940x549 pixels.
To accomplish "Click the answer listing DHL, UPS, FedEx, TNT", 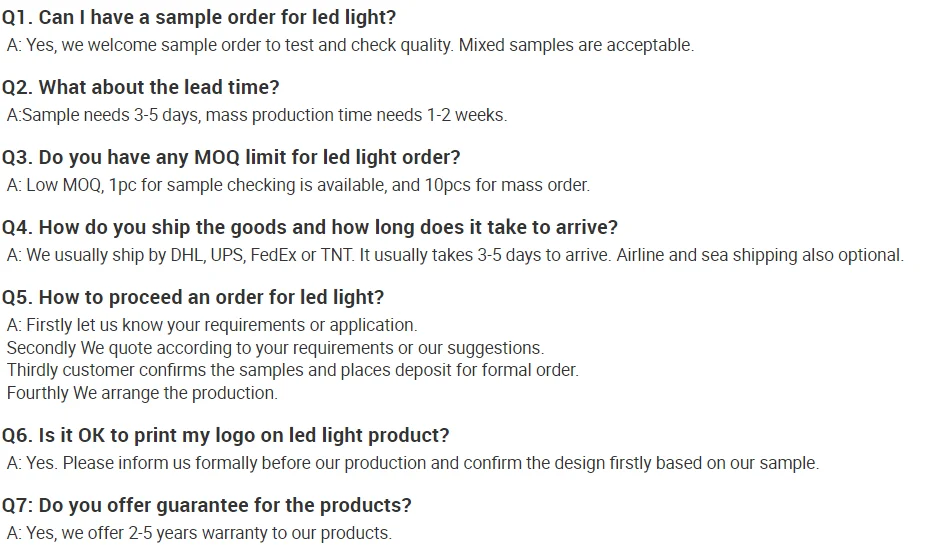I will (x=300, y=255).
